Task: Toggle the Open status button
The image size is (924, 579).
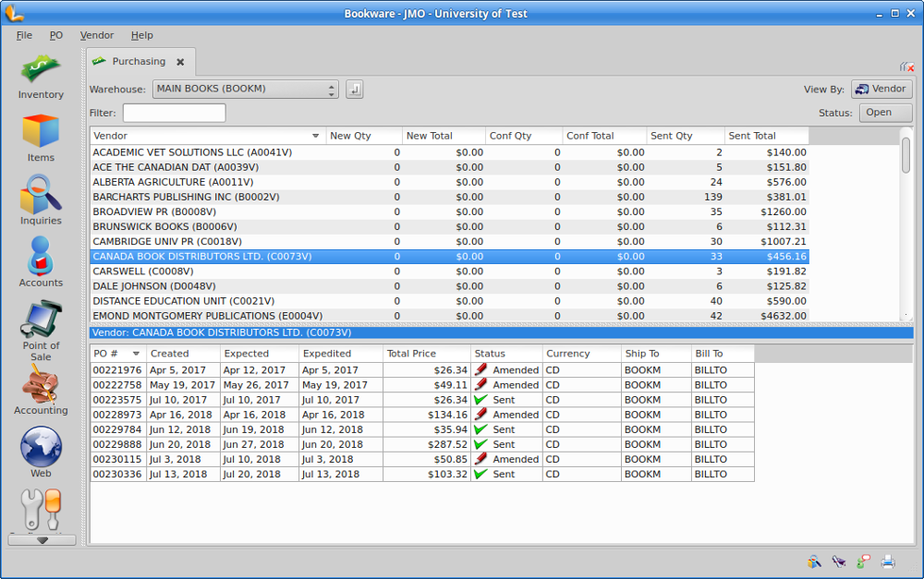Action: coord(885,113)
